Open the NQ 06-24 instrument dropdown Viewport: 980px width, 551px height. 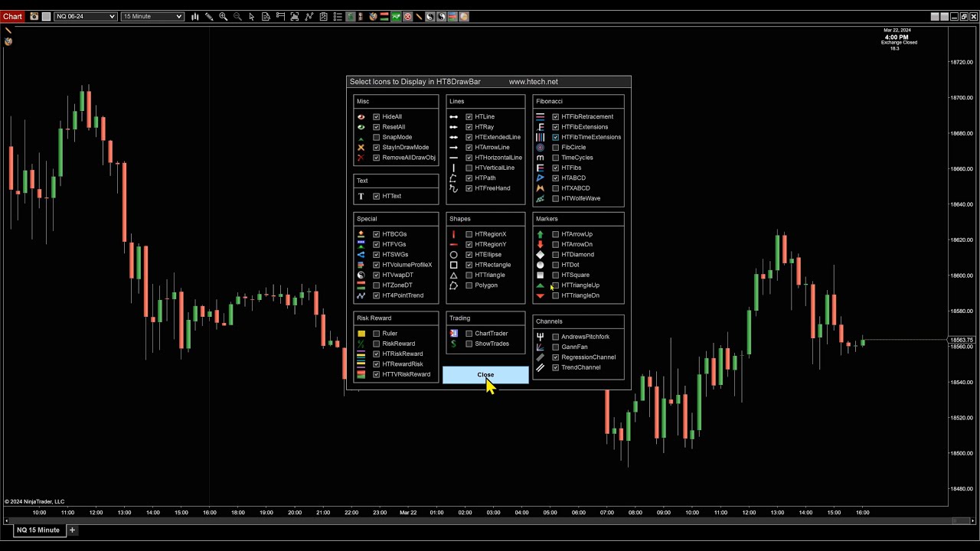(x=85, y=17)
